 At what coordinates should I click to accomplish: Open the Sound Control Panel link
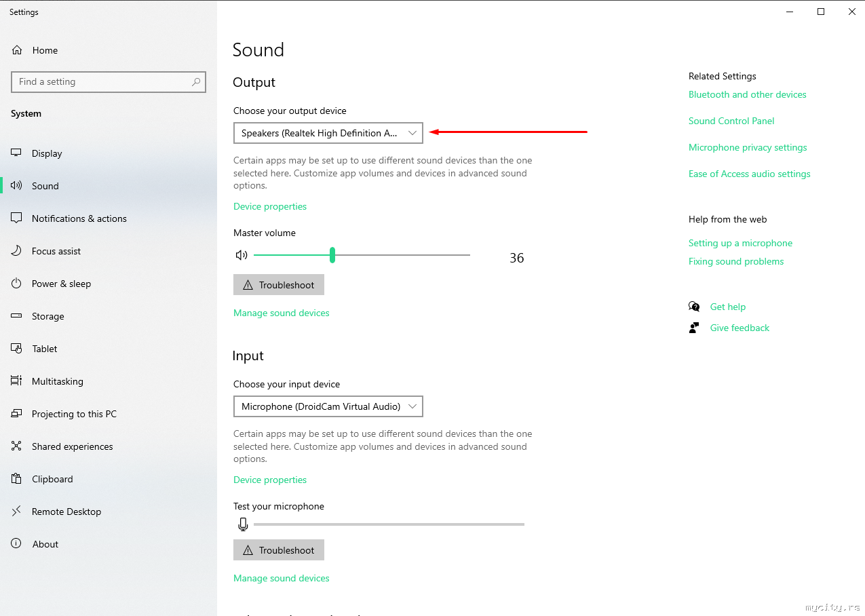731,121
